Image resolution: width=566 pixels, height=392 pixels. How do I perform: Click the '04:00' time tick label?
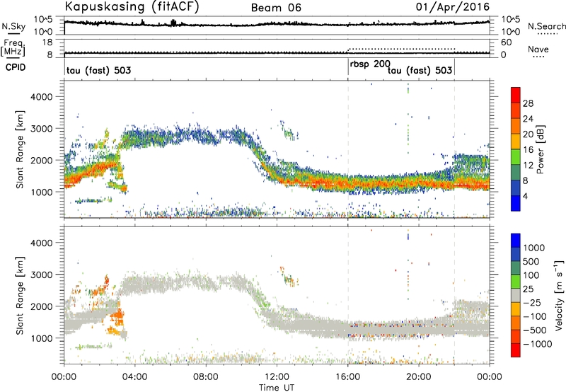[x=135, y=377]
